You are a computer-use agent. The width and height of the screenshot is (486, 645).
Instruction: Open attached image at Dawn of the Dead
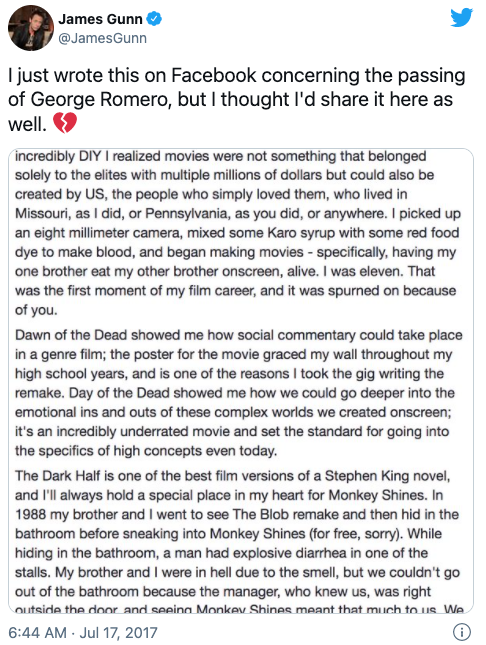click(71, 335)
